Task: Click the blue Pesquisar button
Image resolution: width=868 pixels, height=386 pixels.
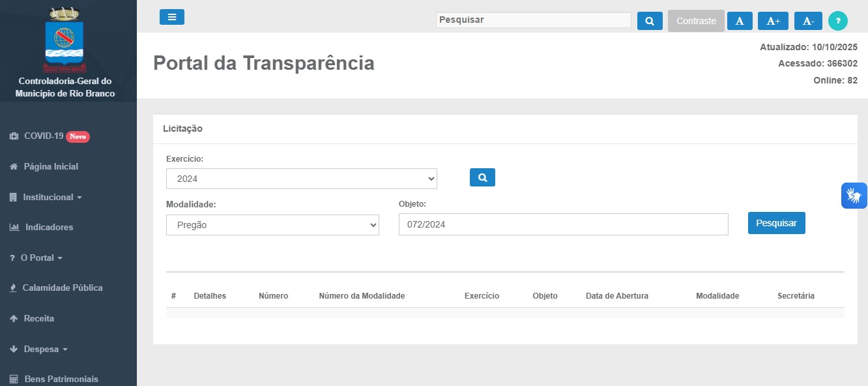Action: tap(776, 223)
